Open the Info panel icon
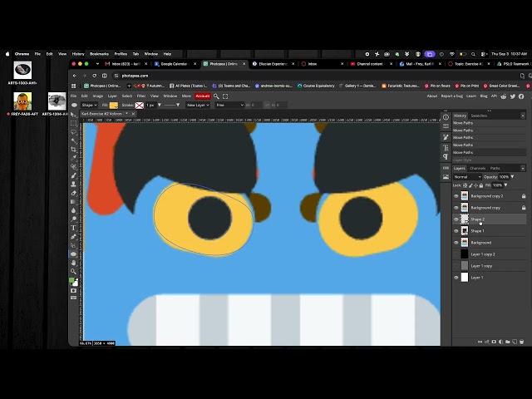 [x=446, y=117]
